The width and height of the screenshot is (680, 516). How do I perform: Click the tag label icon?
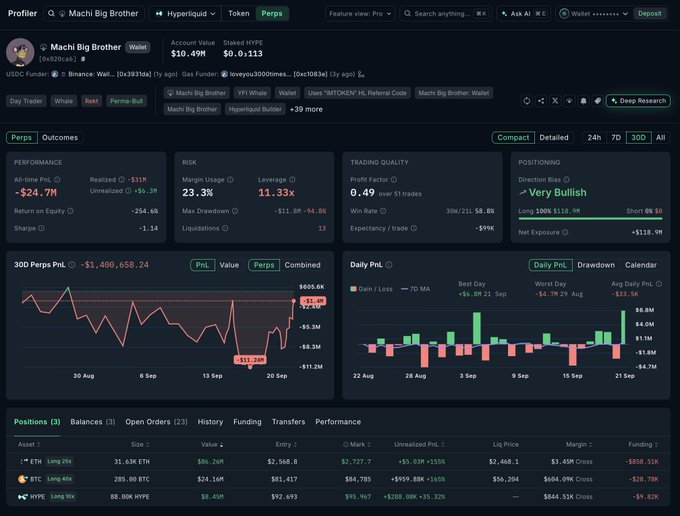[x=597, y=101]
